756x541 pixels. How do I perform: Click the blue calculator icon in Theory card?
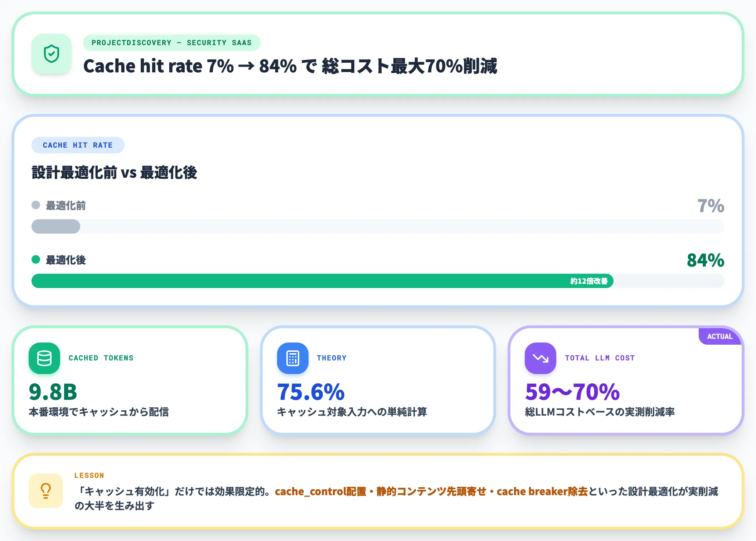pos(293,358)
